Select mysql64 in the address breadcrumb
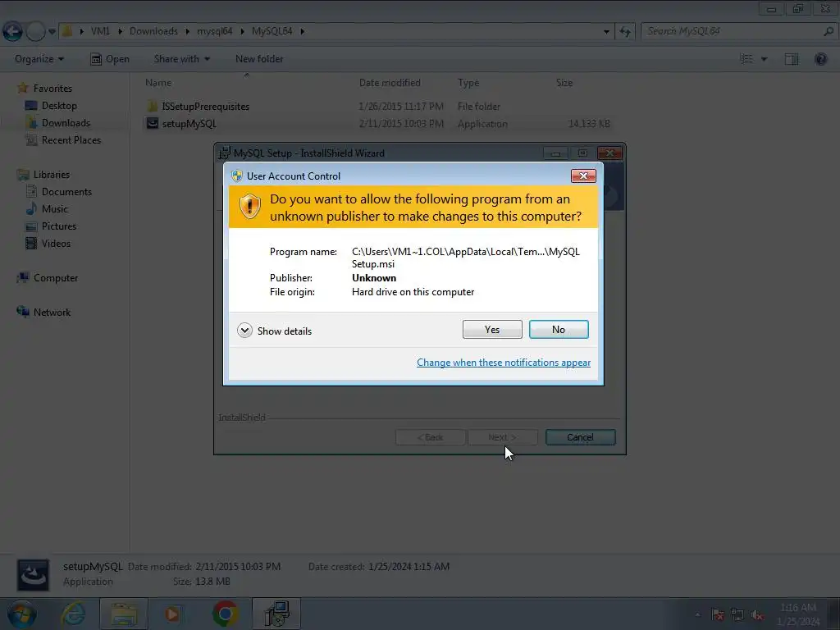Image resolution: width=840 pixels, height=630 pixels. pyautogui.click(x=214, y=31)
